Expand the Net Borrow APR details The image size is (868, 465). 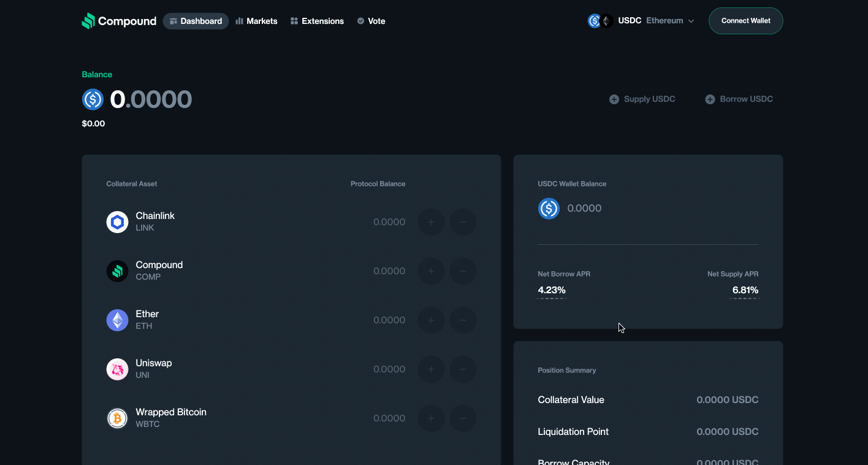coord(552,290)
